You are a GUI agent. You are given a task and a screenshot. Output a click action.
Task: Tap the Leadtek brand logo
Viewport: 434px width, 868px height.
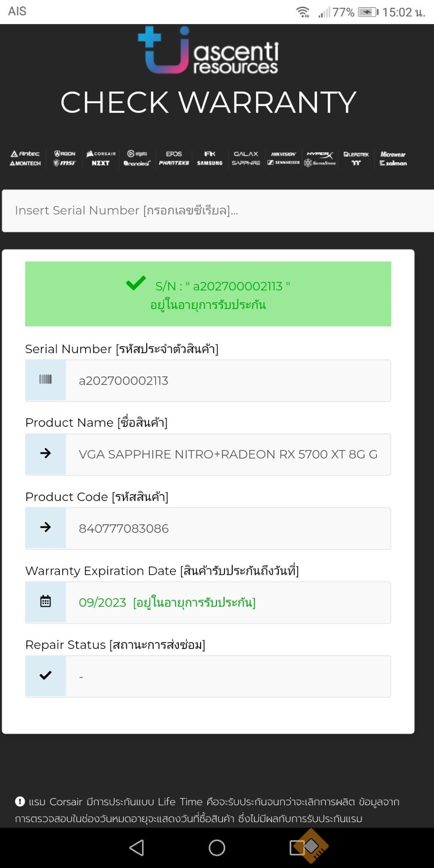click(356, 154)
